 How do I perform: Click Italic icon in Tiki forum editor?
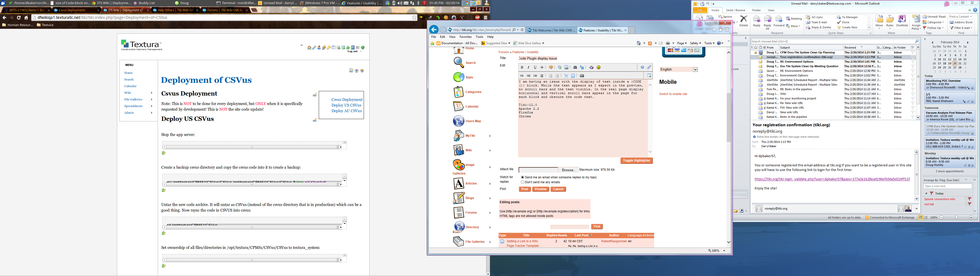coord(529,67)
